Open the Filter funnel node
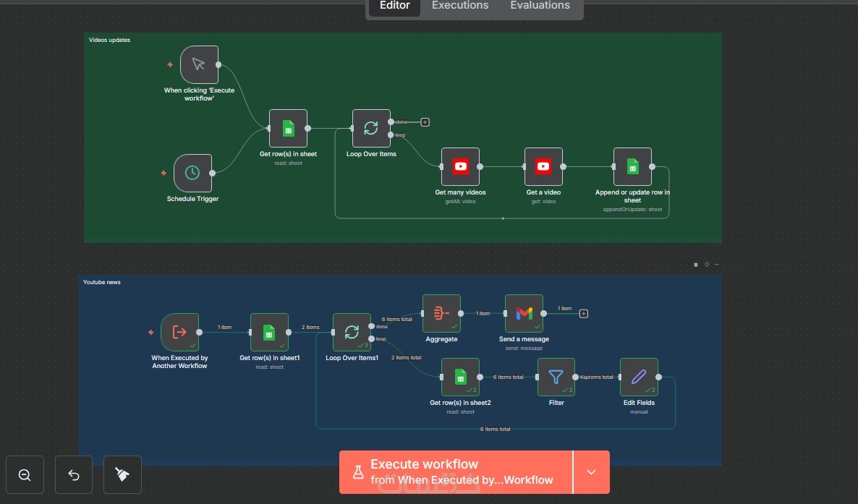Screen dimensions: 858x504 pyautogui.click(x=556, y=377)
